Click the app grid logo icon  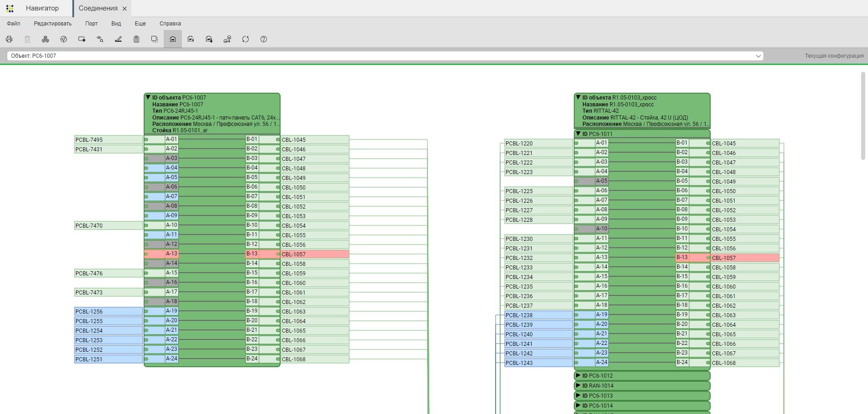pyautogui.click(x=10, y=8)
